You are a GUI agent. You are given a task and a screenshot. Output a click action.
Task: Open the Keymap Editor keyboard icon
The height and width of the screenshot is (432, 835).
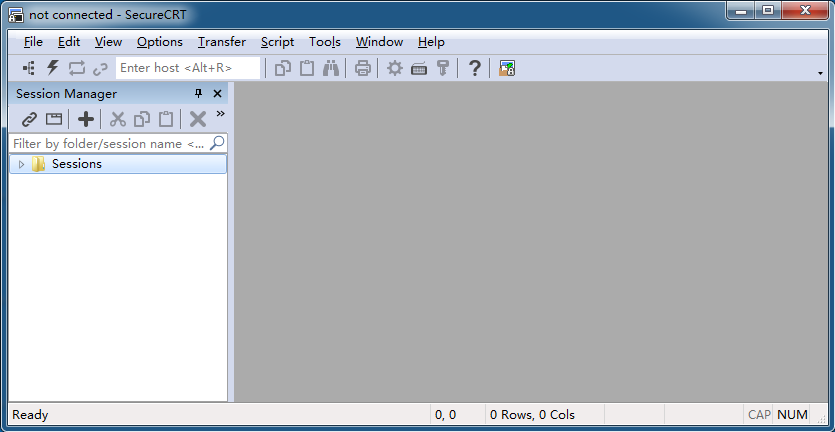(x=419, y=69)
